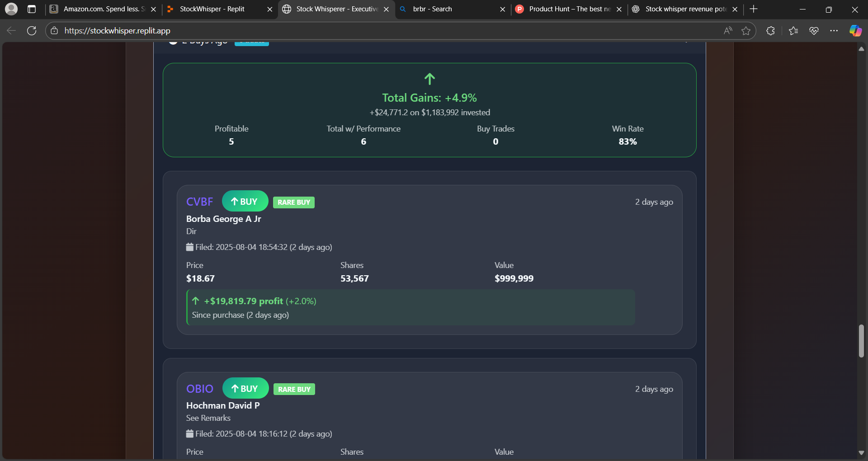This screenshot has width=868, height=461.
Task: Click the CVBF role label Dir
Action: pos(191,231)
